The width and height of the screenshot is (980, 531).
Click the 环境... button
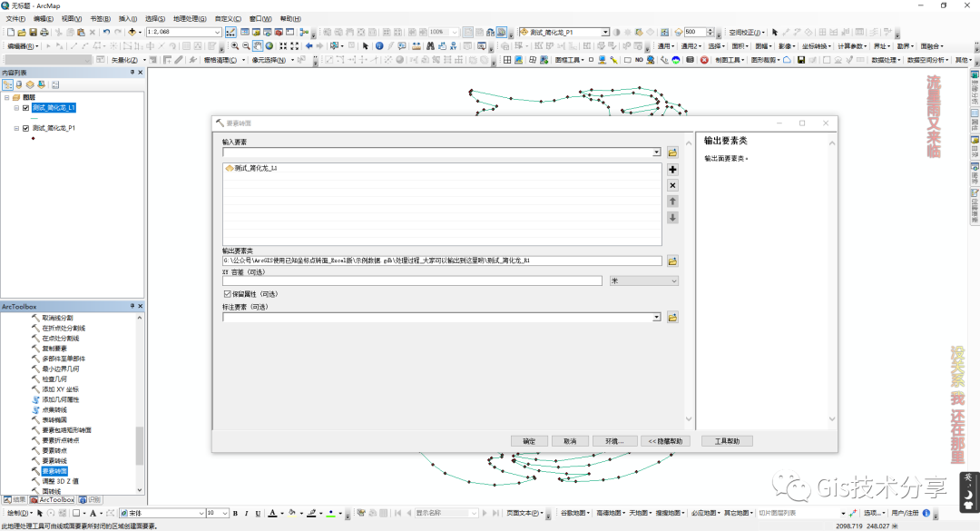coord(615,441)
